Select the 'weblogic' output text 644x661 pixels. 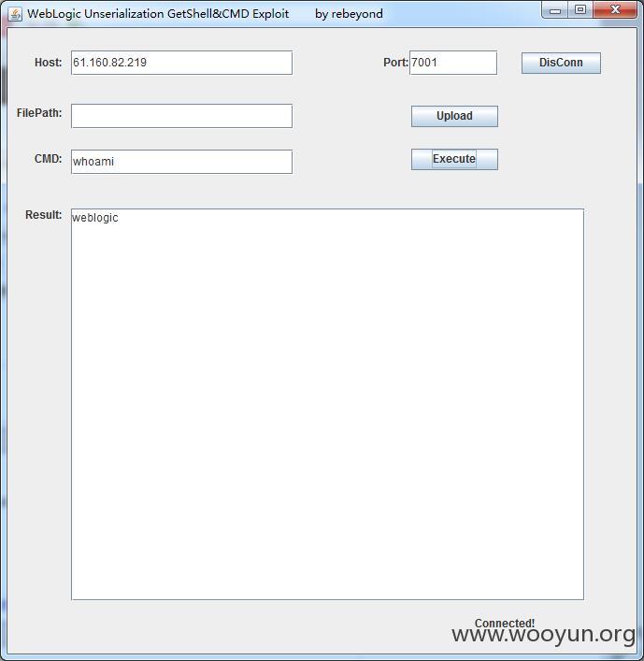pos(95,218)
